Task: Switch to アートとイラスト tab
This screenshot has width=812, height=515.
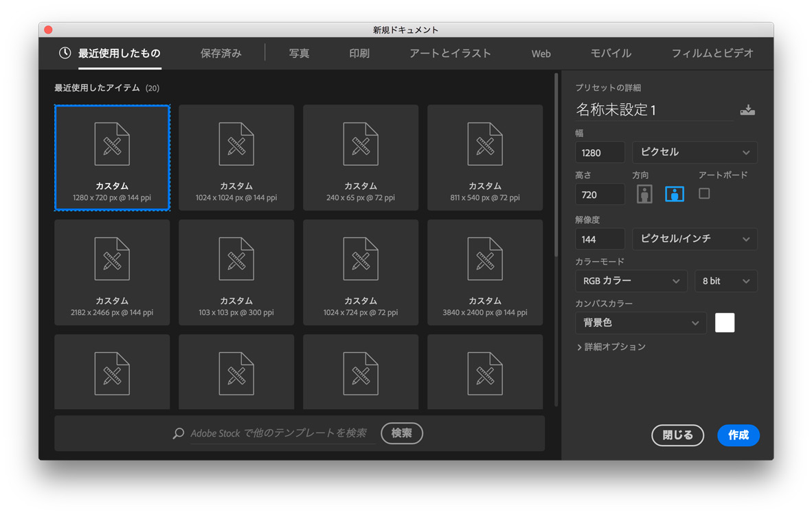Action: tap(450, 53)
